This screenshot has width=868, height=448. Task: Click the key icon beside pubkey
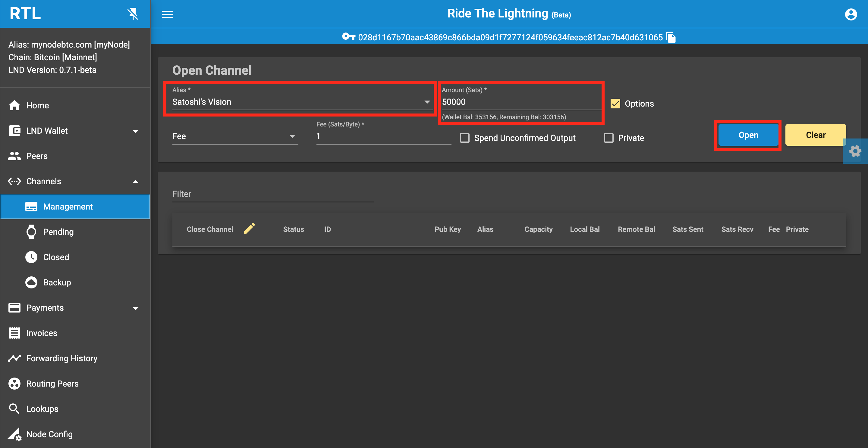[x=349, y=37]
